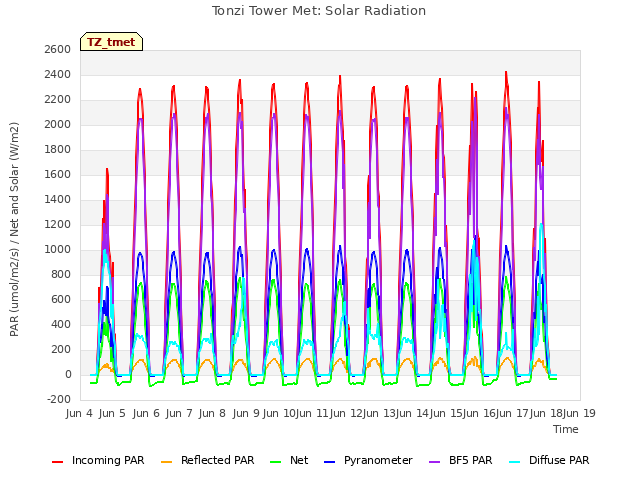The width and height of the screenshot is (640, 480).
Task: Click the orange Reflected PAR legend swatch
Action: pos(167,462)
